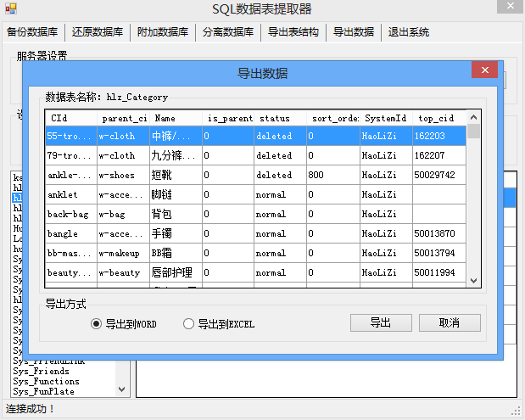Click w-makeup parent cell

(x=124, y=253)
